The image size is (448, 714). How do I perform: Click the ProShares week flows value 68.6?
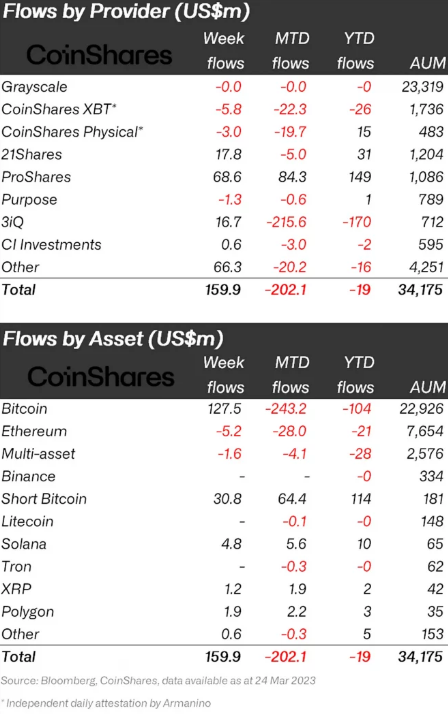pos(227,177)
